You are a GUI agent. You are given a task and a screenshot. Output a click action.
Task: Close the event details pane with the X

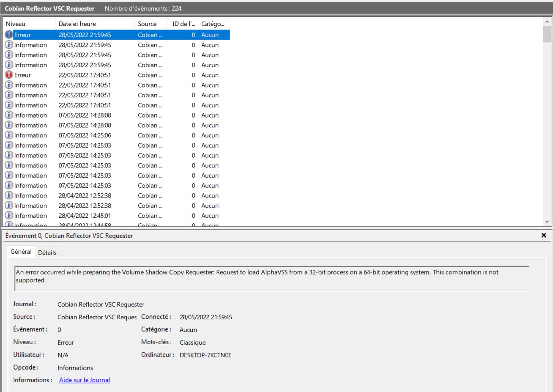(x=544, y=235)
